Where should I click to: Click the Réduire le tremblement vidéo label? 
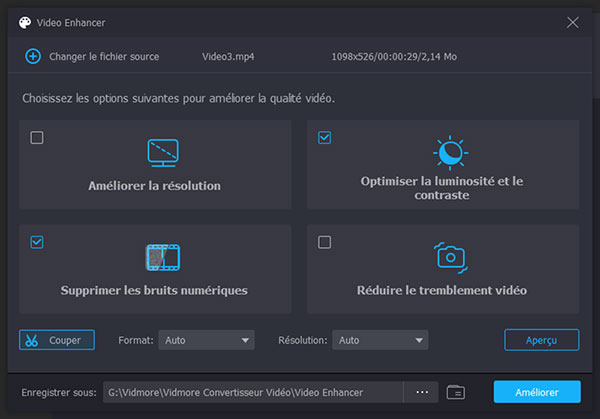coord(442,290)
